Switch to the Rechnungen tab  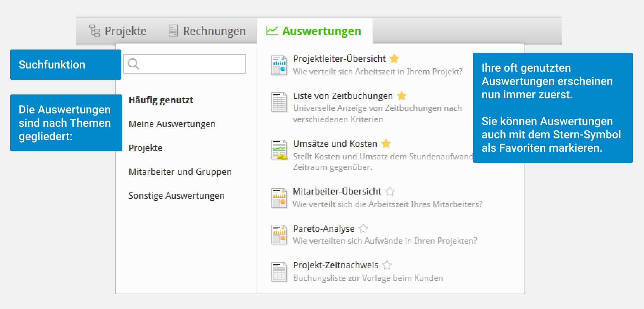207,31
